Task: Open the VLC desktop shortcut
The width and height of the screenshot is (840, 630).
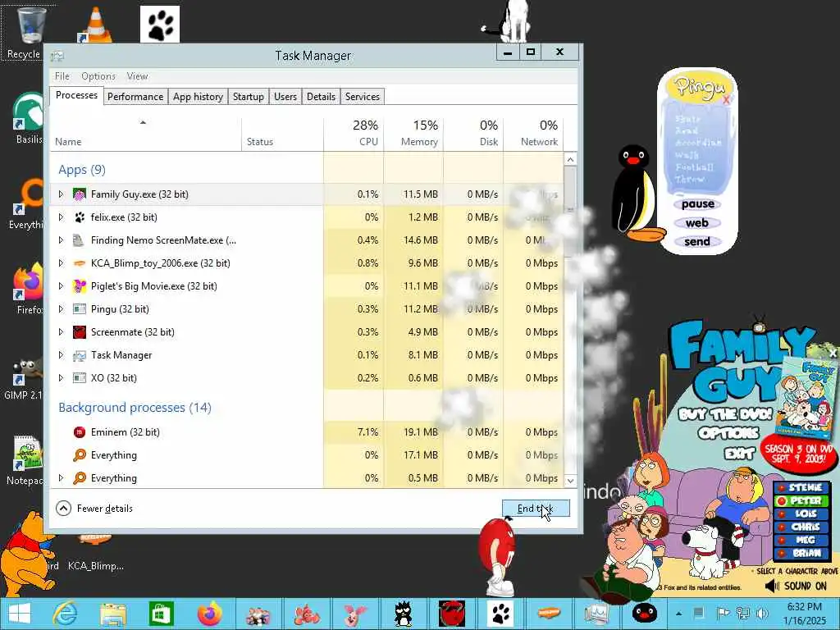Action: [x=95, y=25]
